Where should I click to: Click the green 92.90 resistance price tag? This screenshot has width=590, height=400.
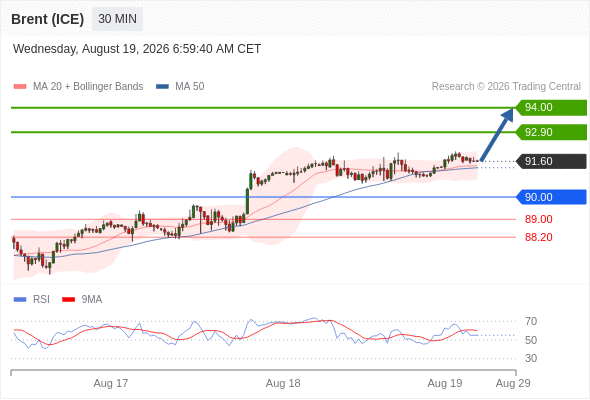point(551,132)
